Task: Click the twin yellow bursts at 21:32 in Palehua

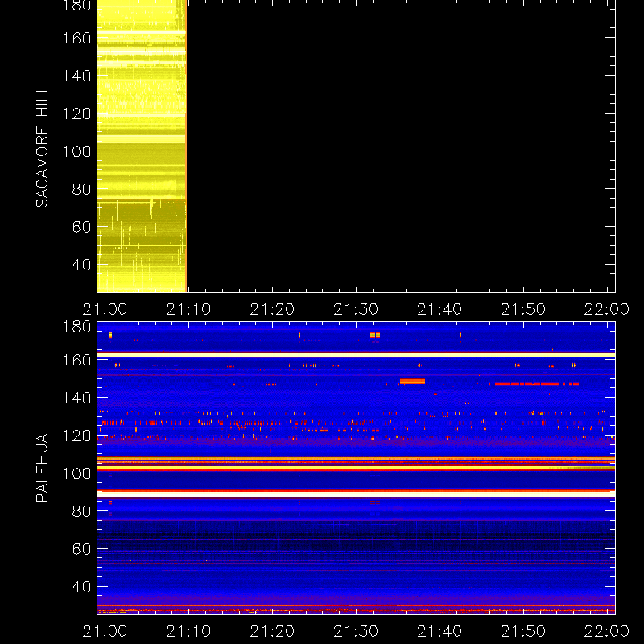Action: 375,336
